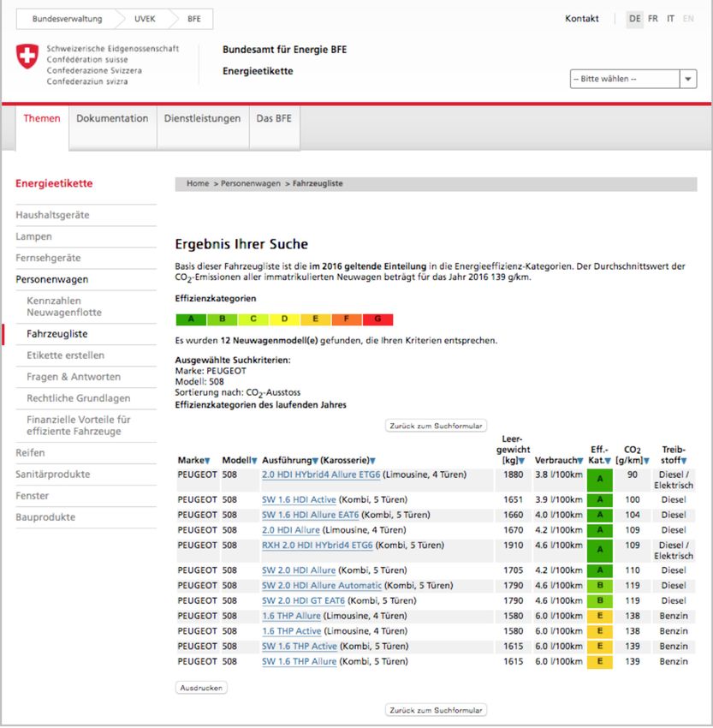
Task: Click green category A swatch in legend
Action: [x=191, y=319]
